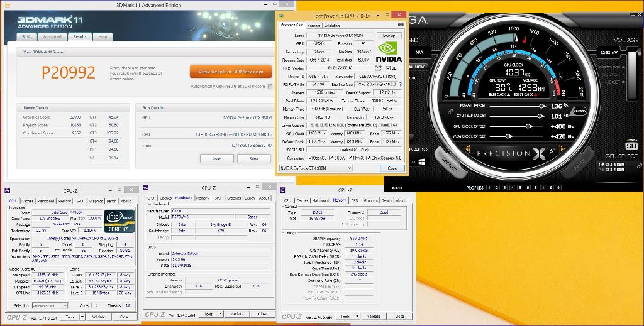644x326 pixels.
Task: Switch to the Basic tab in 3DMark 11
Action: [x=27, y=37]
